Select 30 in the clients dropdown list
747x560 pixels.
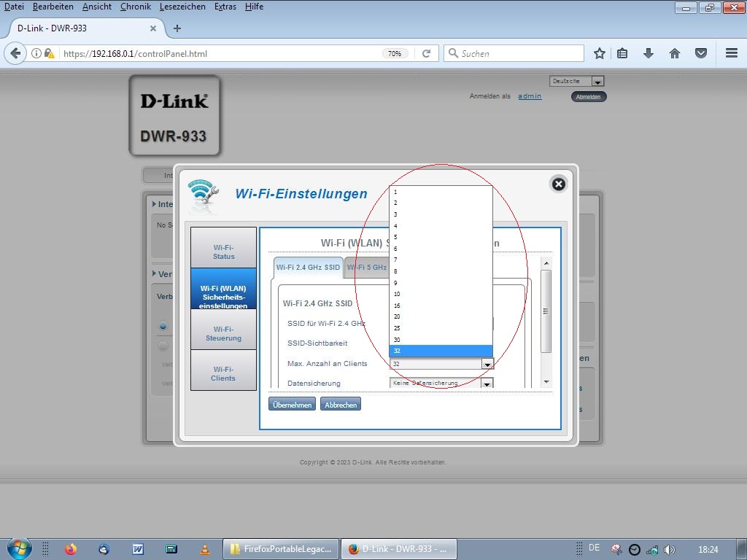(441, 340)
